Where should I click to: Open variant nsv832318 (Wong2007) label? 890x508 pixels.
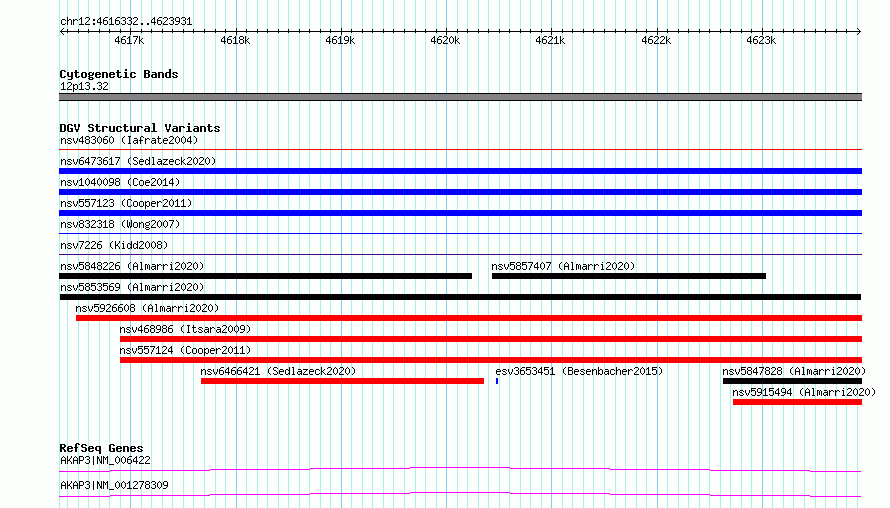120,224
